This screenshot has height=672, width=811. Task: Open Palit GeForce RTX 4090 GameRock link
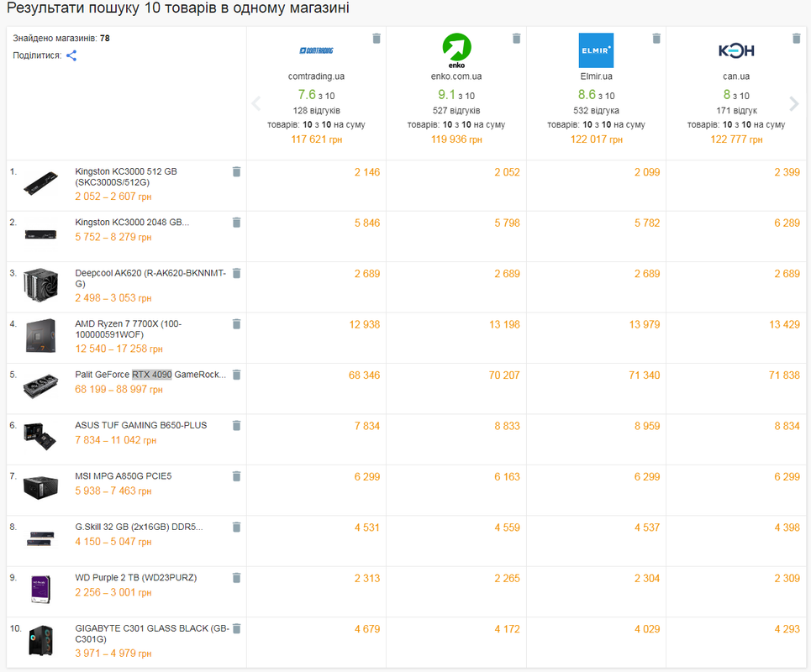[150, 375]
